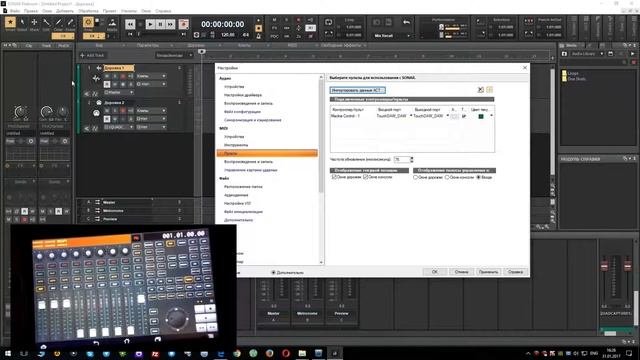Viewport: 640px width, 360px height.
Task: Select the Select tool arrow icon
Action: (x=22, y=22)
